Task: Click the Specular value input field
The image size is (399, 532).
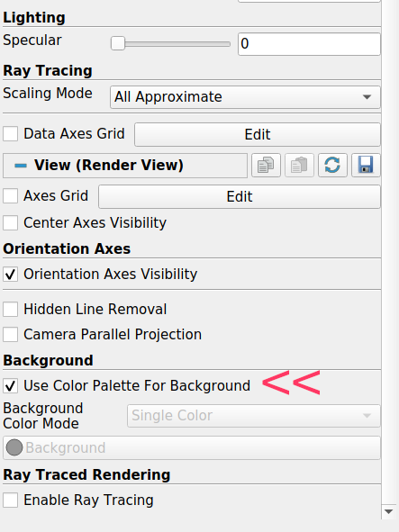Action: click(x=309, y=44)
